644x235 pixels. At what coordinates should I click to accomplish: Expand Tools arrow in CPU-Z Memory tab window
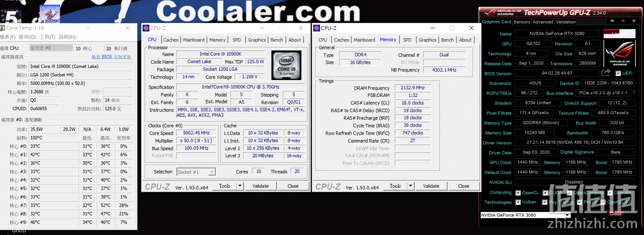point(411,186)
